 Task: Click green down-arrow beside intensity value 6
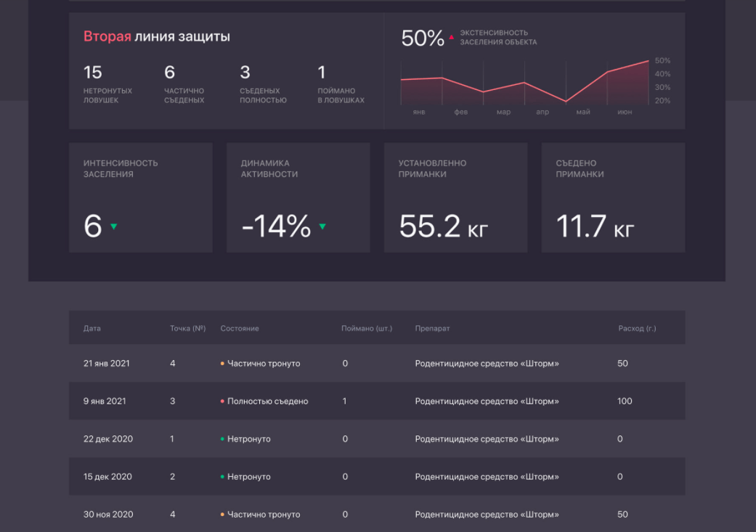(113, 226)
